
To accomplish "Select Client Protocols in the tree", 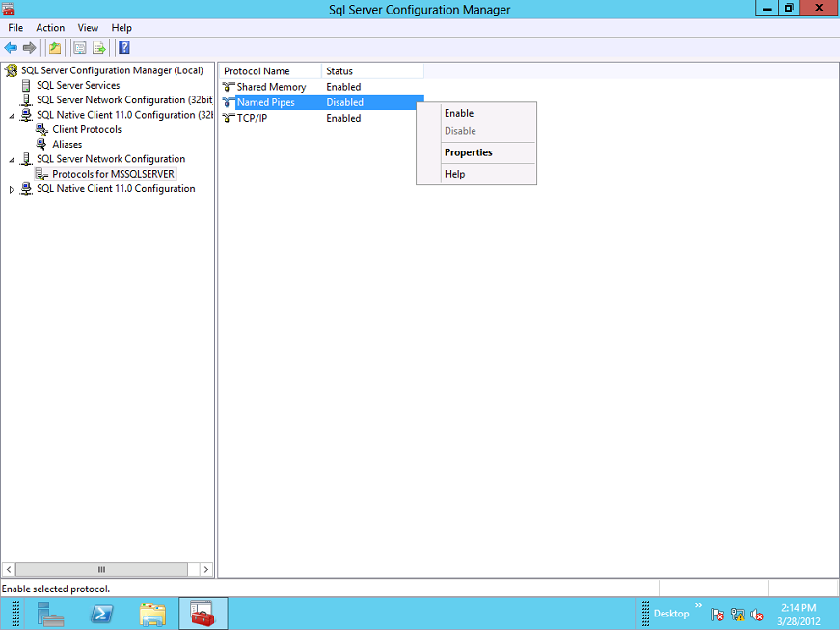I will pos(87,129).
